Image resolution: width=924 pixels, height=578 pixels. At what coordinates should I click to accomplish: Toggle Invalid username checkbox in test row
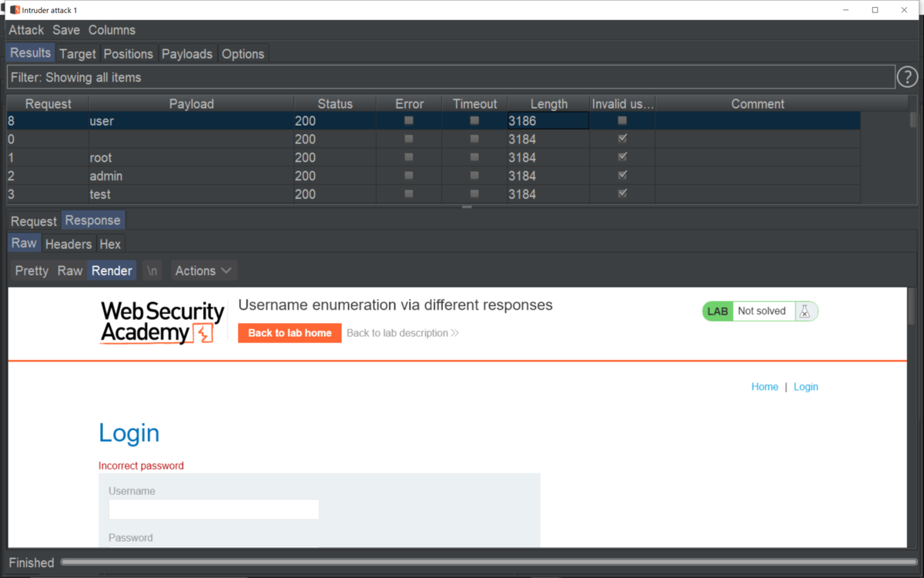tap(622, 194)
